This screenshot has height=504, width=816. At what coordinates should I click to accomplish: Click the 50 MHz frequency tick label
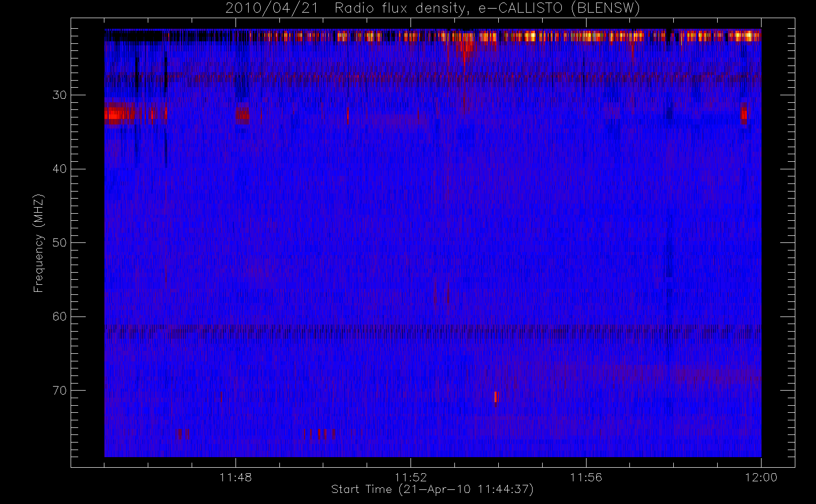60,242
